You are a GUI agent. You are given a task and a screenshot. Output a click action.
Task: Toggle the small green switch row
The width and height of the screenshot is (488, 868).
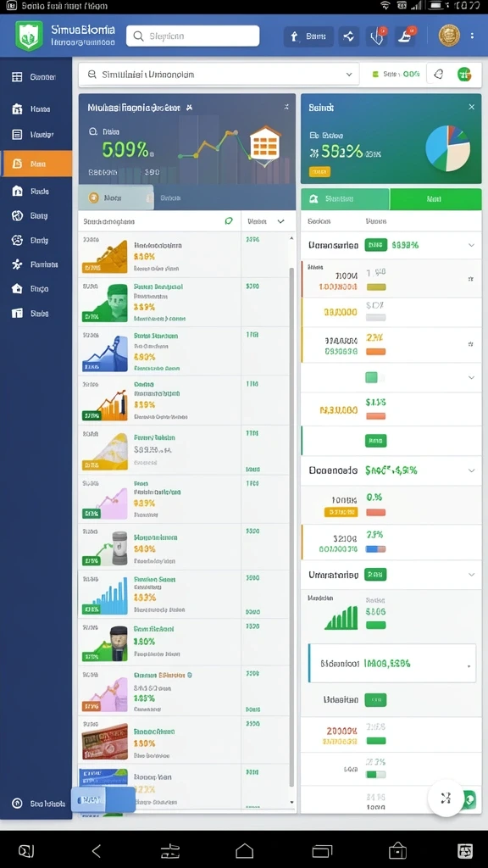click(x=374, y=377)
